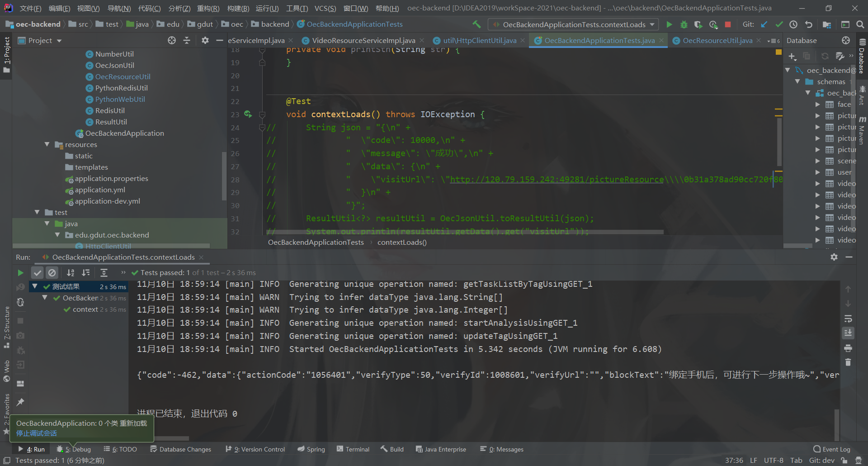Click the editor horizontal scrollbar
The height and width of the screenshot is (466, 868).
coord(466,232)
